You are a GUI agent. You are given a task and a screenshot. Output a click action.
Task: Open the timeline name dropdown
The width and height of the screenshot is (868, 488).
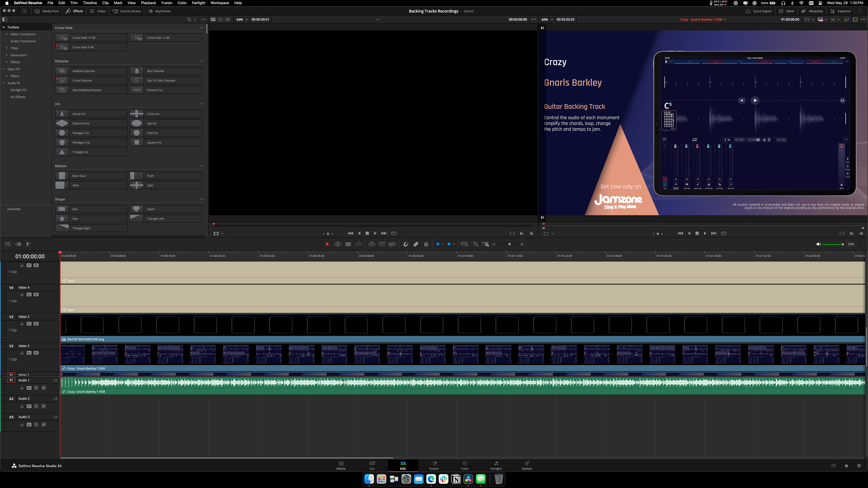tap(725, 20)
